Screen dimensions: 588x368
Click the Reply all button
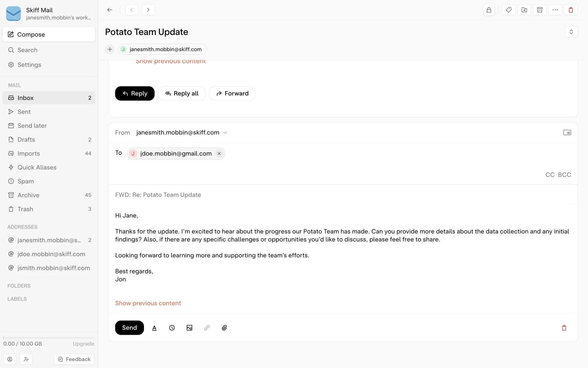pyautogui.click(x=182, y=94)
